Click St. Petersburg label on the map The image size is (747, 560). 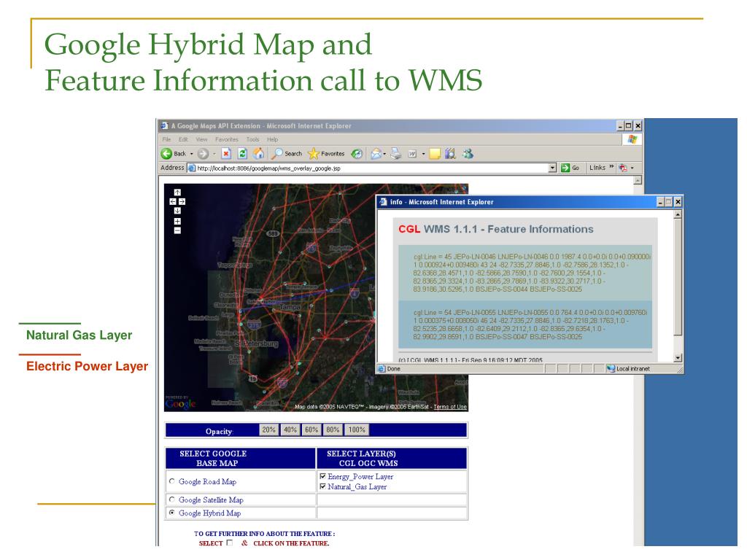(x=256, y=343)
